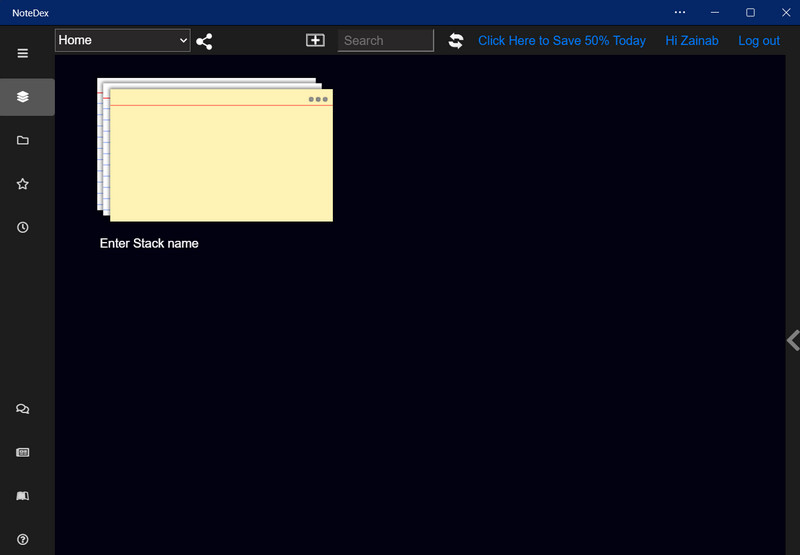The height and width of the screenshot is (555, 800).
Task: Open the news card icon in sidebar
Action: coord(22,452)
